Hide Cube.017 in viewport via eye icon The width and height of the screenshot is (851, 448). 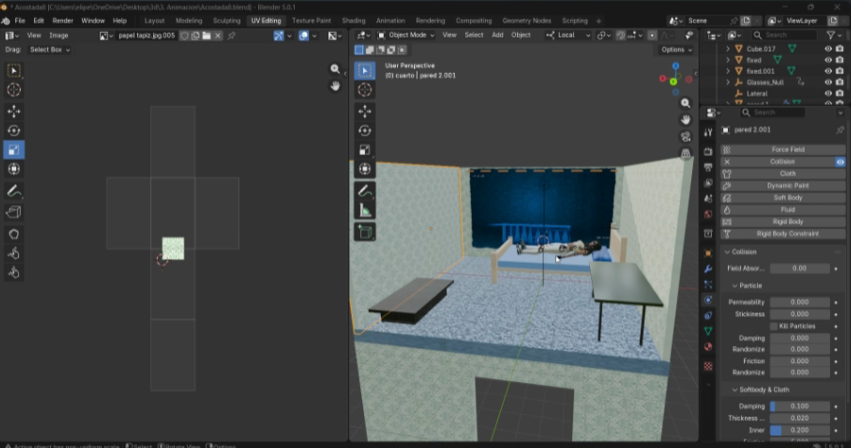coord(827,47)
